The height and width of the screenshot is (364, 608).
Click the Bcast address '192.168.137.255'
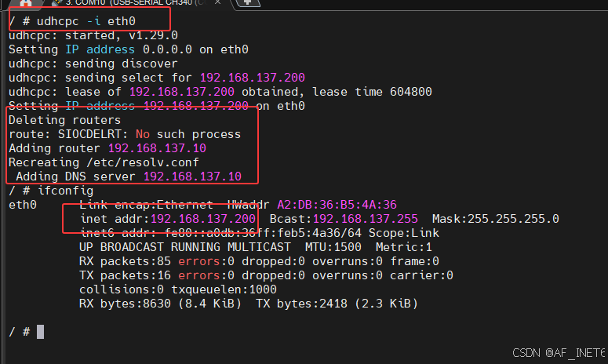click(366, 219)
